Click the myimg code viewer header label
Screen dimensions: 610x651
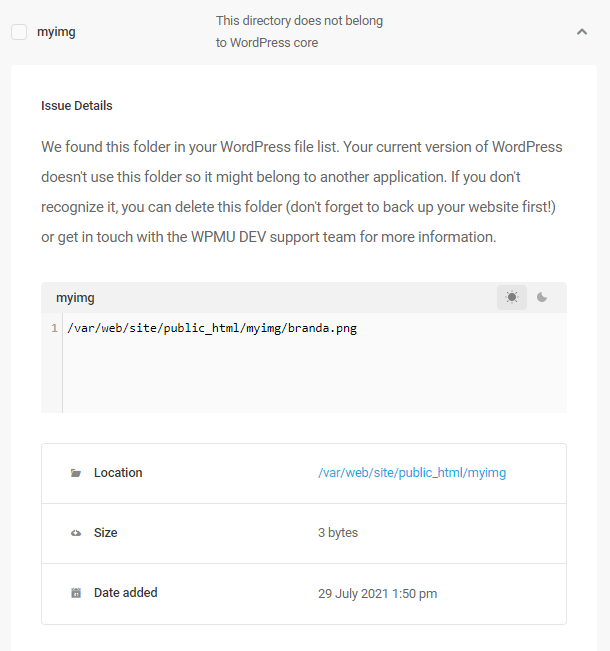pos(75,298)
